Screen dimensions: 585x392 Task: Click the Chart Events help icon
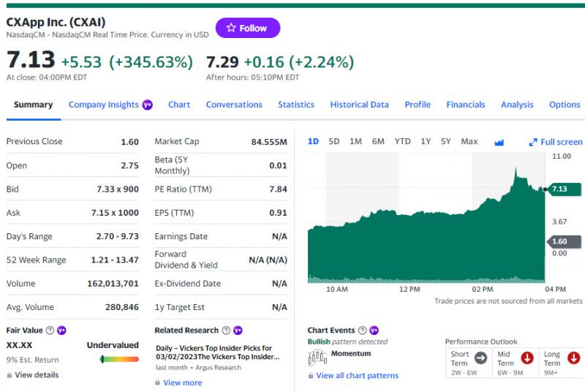pos(362,331)
